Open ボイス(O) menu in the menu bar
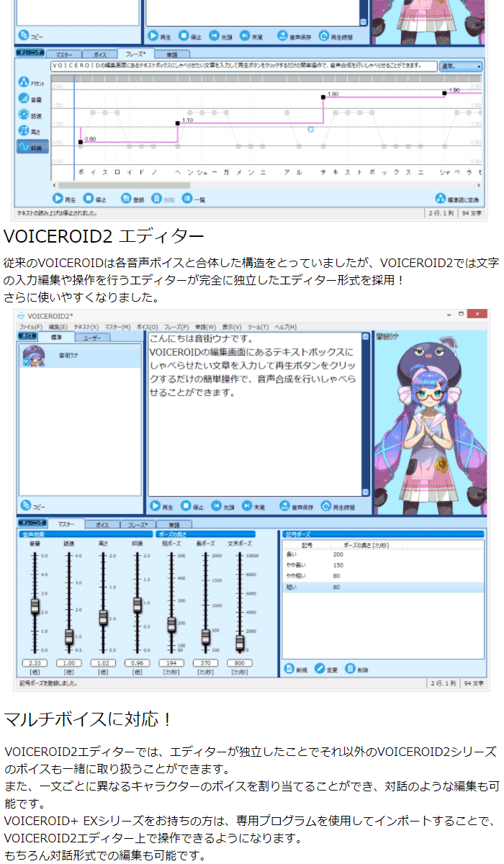504x864 pixels. coord(147,327)
